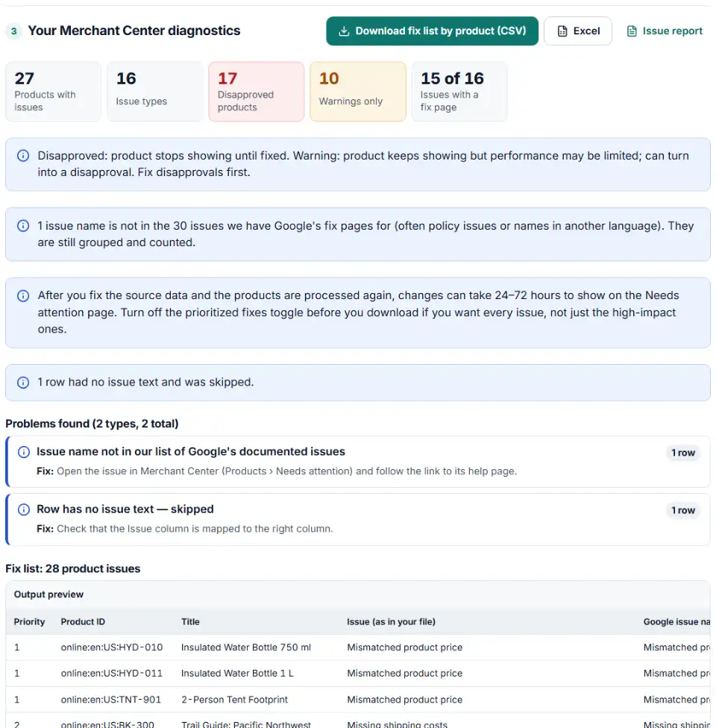Viewport: 716px width, 728px height.
Task: Click Mismatched product price issue for TNT-901 row
Action: click(404, 700)
